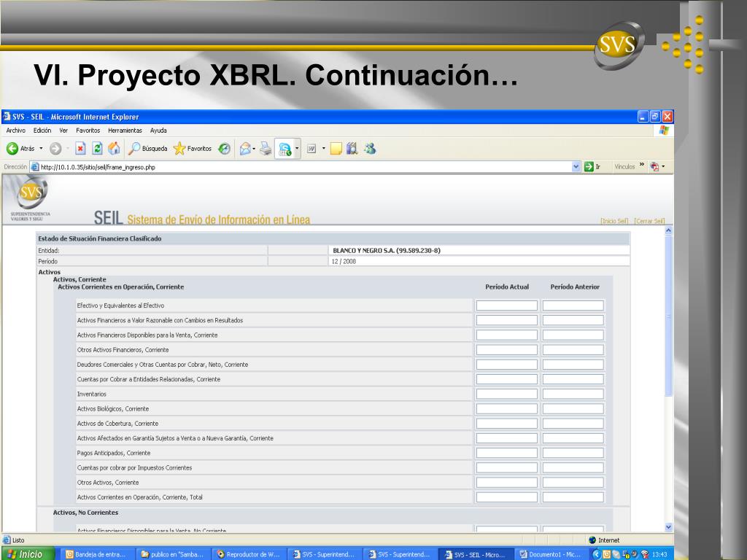This screenshot has height=560, width=747.
Task: Expand the Mail icon dropdown arrow
Action: coord(254,149)
